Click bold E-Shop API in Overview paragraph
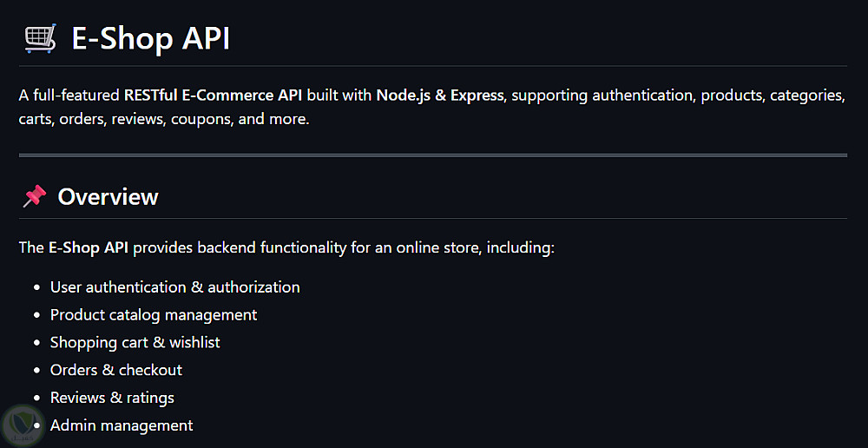 (89, 247)
